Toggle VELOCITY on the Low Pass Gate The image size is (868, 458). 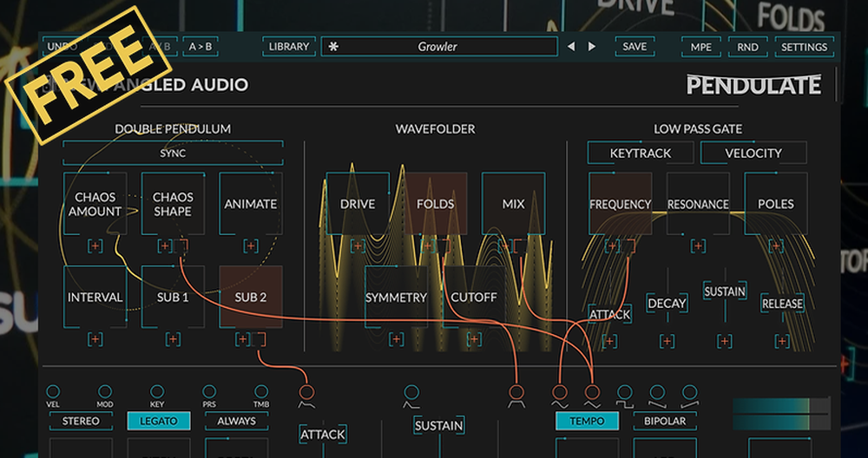coord(753,154)
